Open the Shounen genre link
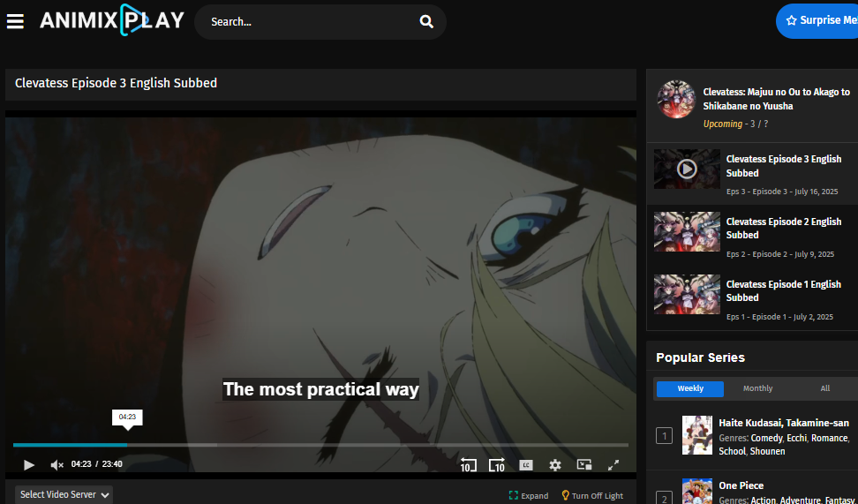Image resolution: width=858 pixels, height=504 pixels. tap(767, 451)
